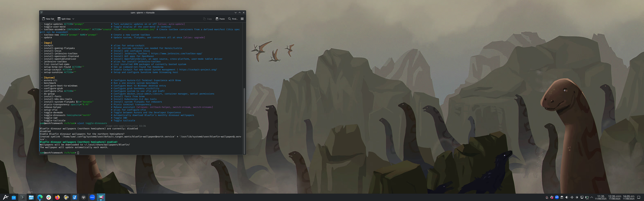Click the Show Desktop button in panel
The height and width of the screenshot is (201, 644).
point(639,197)
